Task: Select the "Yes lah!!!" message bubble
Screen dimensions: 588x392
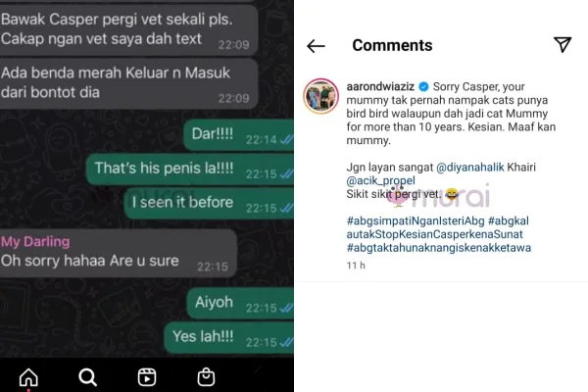Action: pyautogui.click(x=228, y=337)
